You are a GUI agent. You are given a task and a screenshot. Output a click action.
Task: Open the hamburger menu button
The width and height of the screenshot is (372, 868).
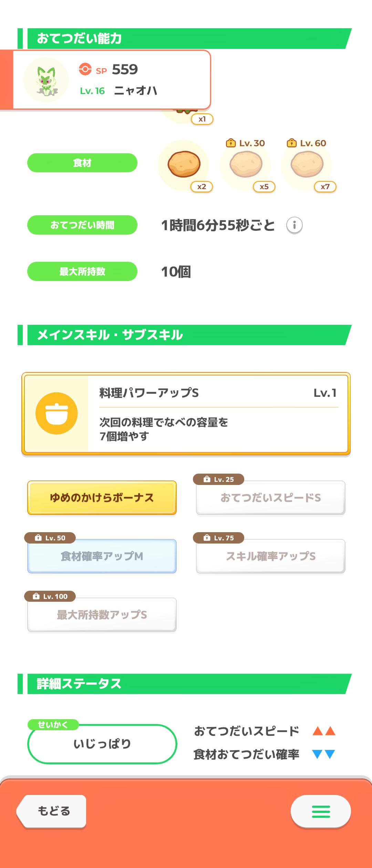[x=321, y=811]
